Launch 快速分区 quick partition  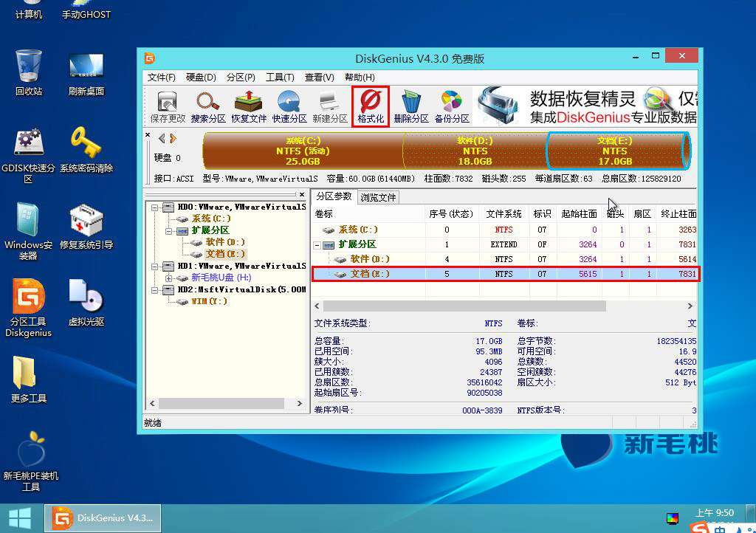pos(289,107)
